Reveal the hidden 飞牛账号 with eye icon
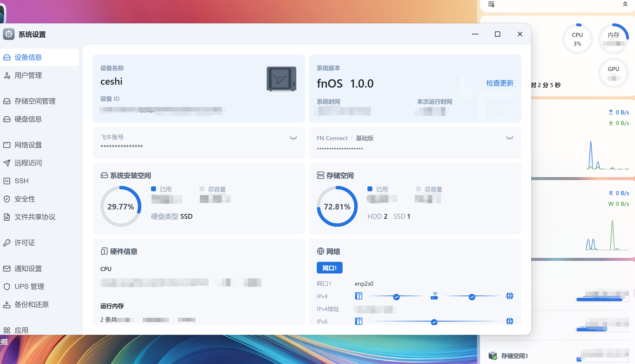This screenshot has height=364, width=635. 293,138
